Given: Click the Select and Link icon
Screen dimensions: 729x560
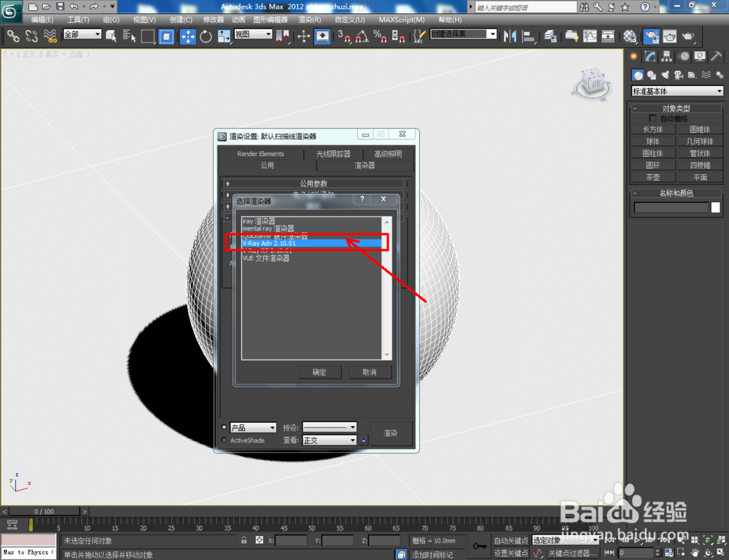Looking at the screenshot, I should click(x=13, y=36).
